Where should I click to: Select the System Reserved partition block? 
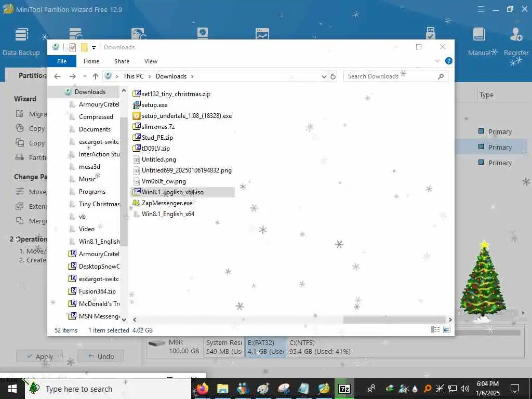point(224,347)
